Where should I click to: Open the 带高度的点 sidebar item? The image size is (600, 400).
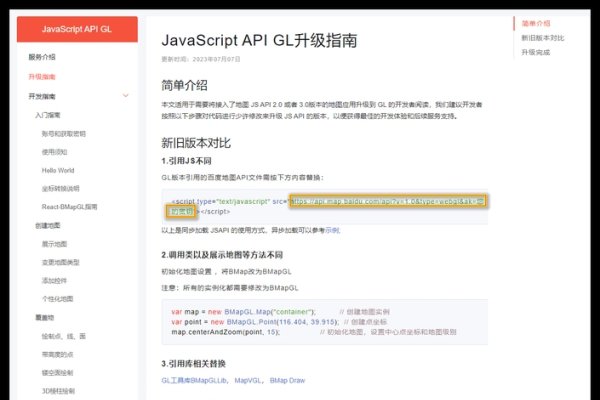[57, 354]
